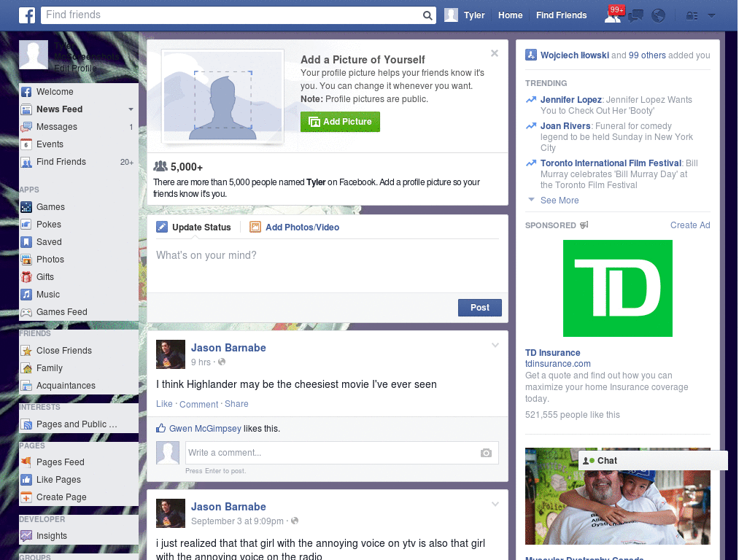Open options chevron on Highlander post
This screenshot has height=560, width=747.
(x=495, y=345)
